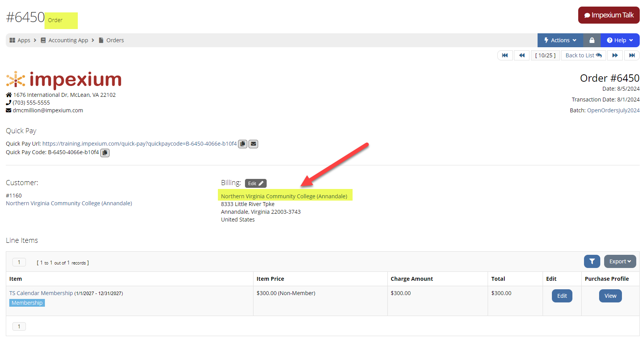644x340 pixels.
Task: Click the Apps breadcrumb
Action: click(x=20, y=40)
